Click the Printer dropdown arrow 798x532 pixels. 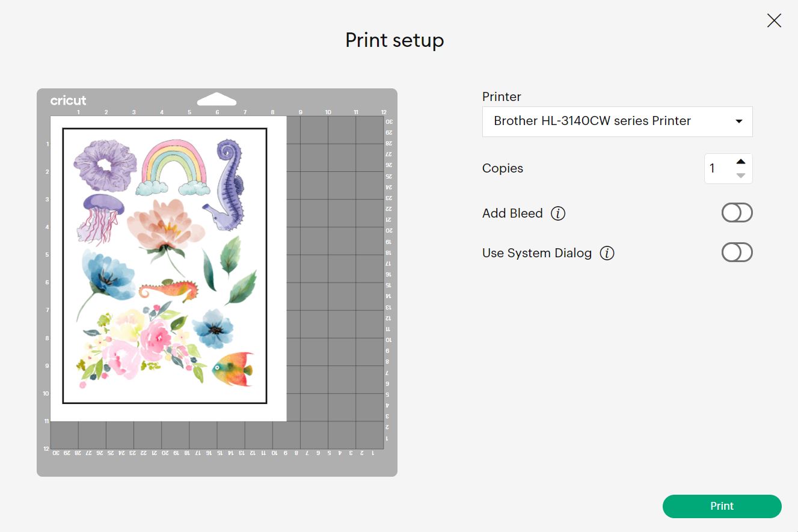pyautogui.click(x=739, y=121)
